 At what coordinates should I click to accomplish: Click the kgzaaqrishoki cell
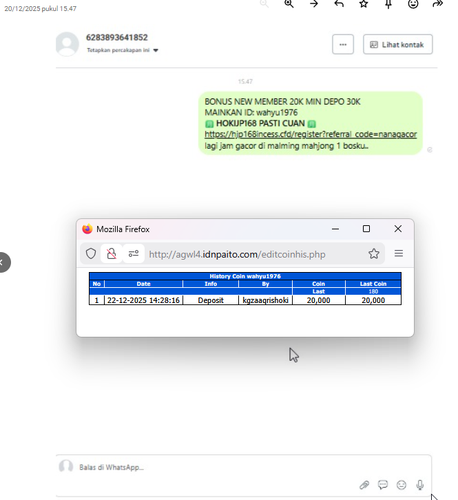tap(265, 300)
